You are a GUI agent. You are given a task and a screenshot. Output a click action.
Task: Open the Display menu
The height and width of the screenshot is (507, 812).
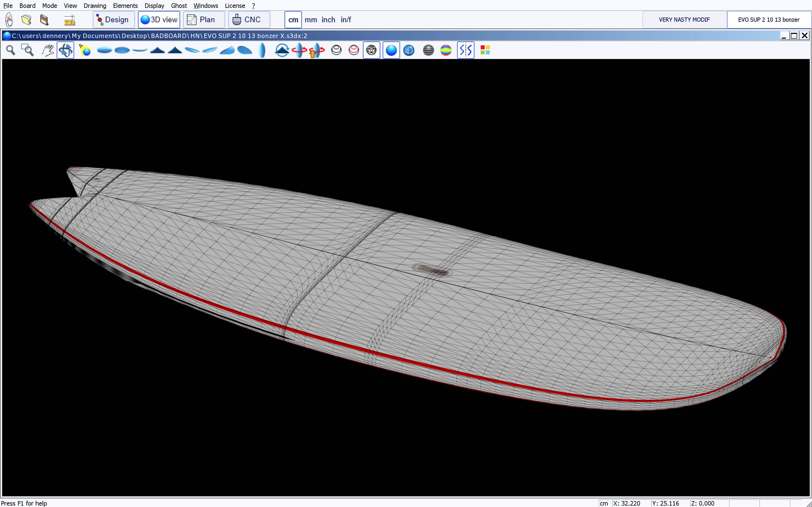pyautogui.click(x=154, y=6)
